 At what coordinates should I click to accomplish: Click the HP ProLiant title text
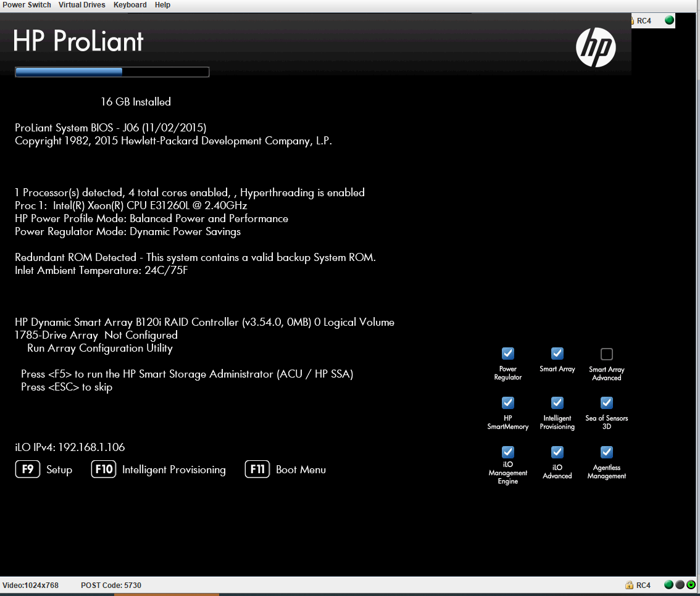78,41
